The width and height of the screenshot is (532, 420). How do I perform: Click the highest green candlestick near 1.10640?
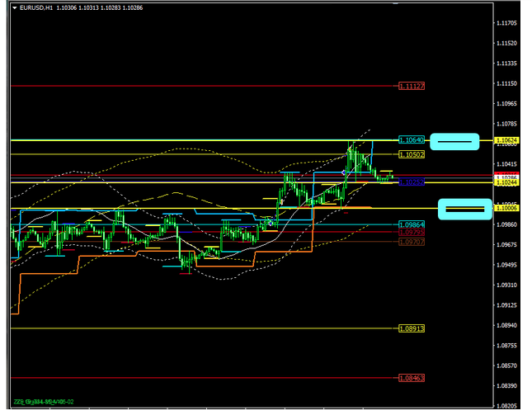[351, 150]
